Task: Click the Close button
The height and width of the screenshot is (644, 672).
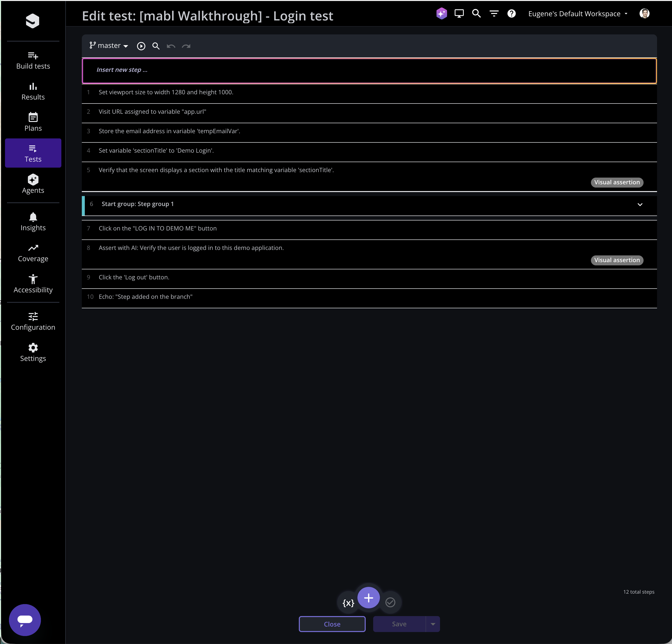Action: pos(332,624)
